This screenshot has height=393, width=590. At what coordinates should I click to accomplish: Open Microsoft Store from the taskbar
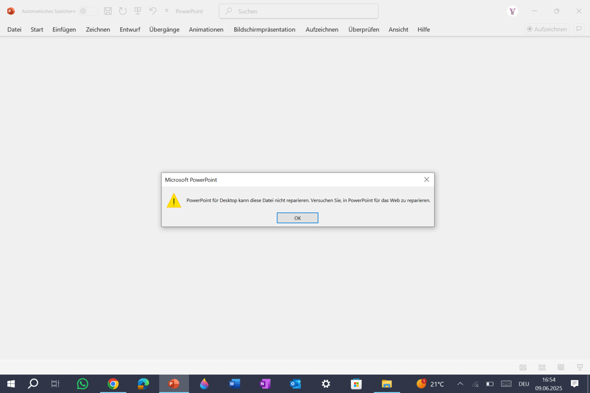[x=356, y=384]
